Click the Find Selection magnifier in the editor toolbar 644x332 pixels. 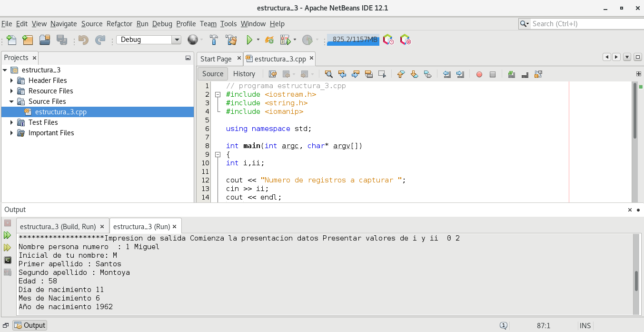pos(328,74)
